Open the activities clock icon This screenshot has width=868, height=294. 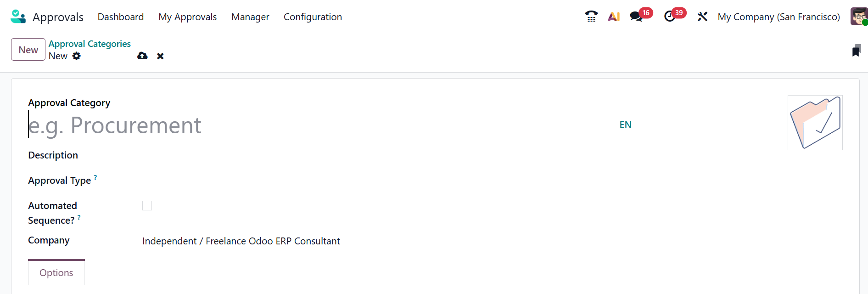pos(670,17)
